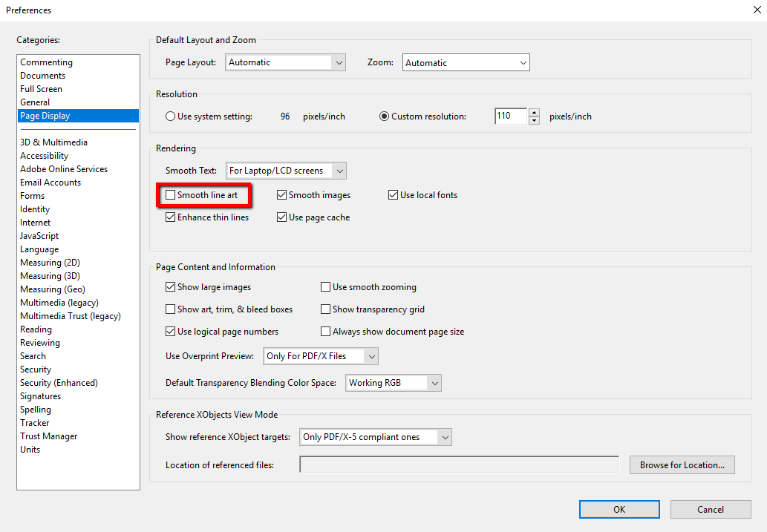Screen dimensions: 767x532
Task: Click the Browse for Location button
Action: pos(682,464)
